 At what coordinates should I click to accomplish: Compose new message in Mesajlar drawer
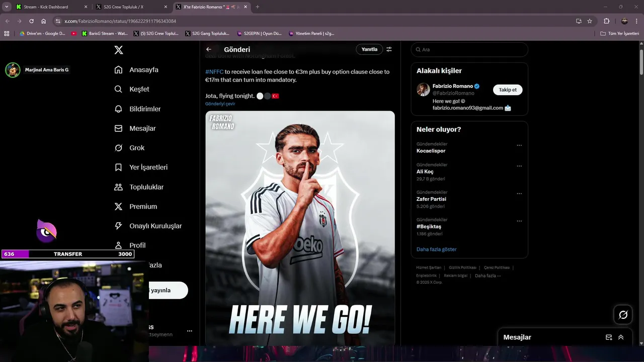(609, 337)
